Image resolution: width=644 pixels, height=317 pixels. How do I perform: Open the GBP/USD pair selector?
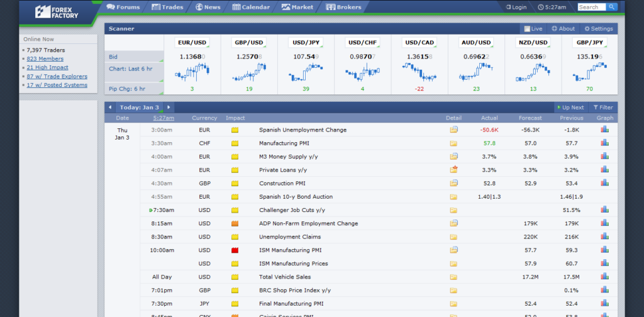coord(249,42)
